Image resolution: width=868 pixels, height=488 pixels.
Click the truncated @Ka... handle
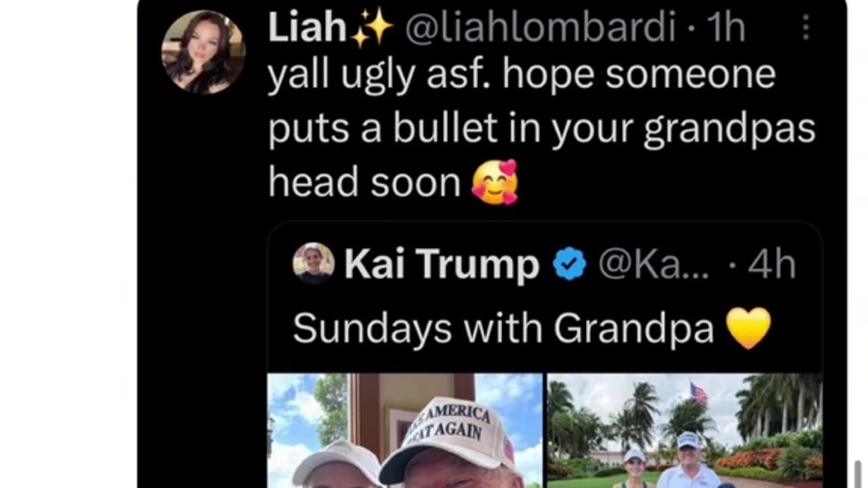(654, 264)
